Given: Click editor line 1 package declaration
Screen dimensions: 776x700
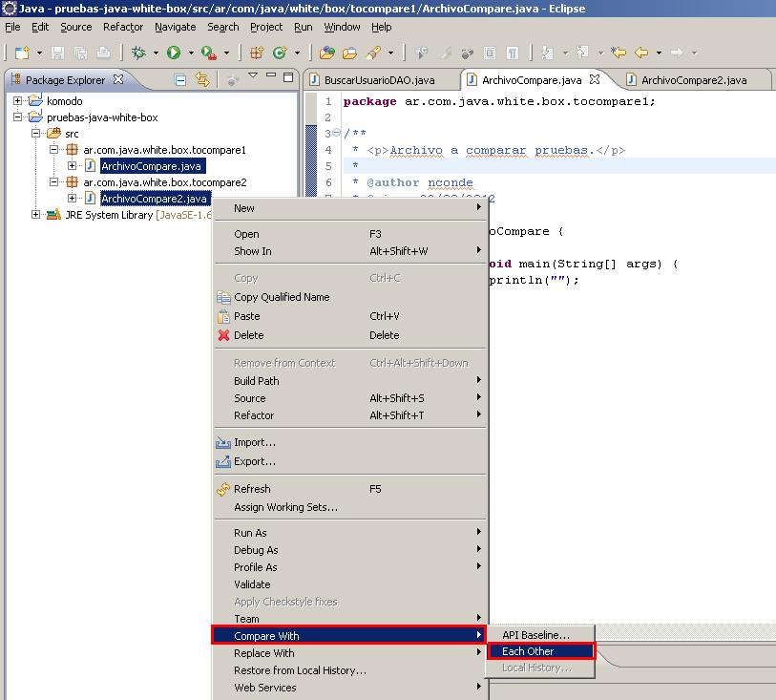Looking at the screenshot, I should tap(499, 101).
